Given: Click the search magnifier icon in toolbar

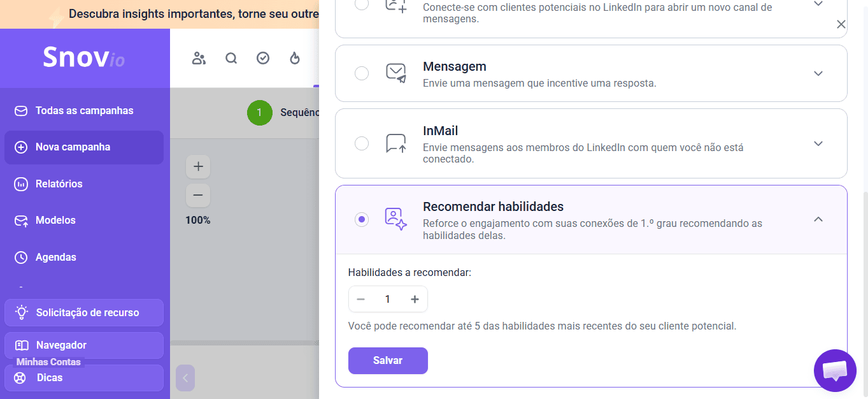Looking at the screenshot, I should 231,58.
